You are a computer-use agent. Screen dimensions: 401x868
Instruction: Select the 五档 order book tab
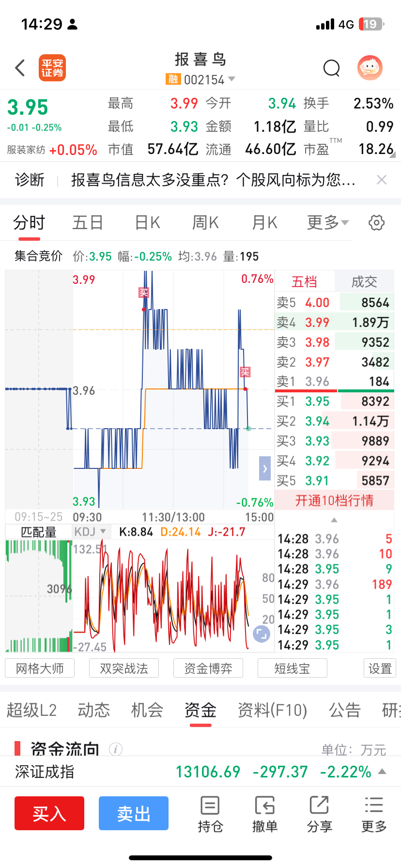click(304, 282)
